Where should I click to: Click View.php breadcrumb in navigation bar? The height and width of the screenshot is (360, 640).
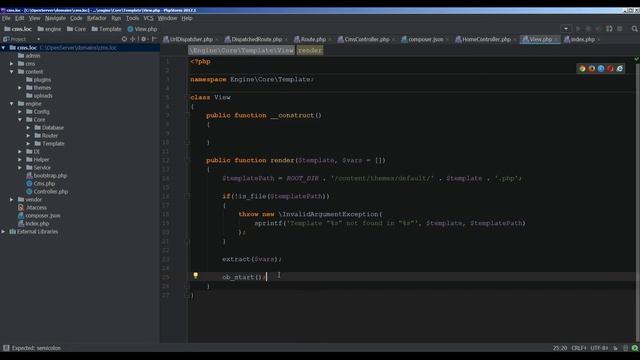[142, 29]
